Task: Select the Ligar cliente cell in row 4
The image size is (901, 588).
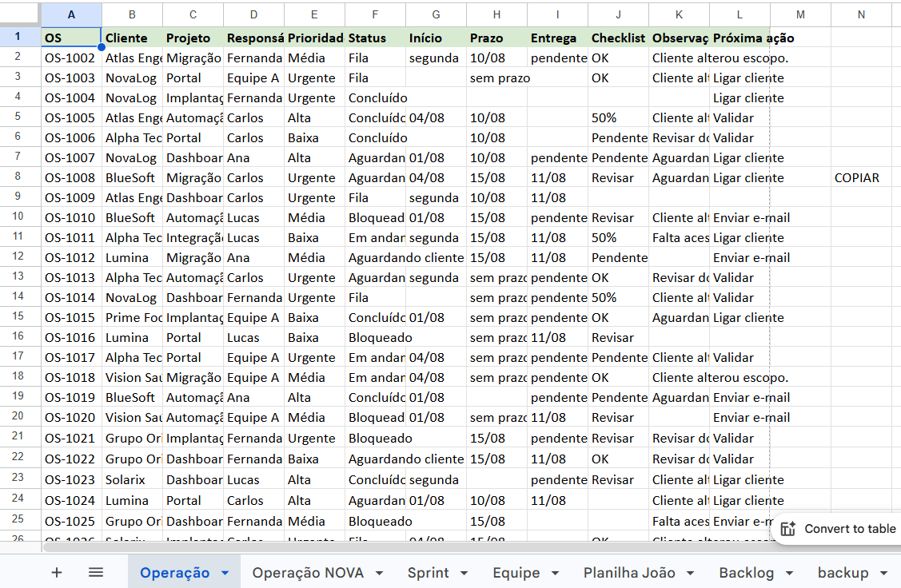Action: (740, 98)
